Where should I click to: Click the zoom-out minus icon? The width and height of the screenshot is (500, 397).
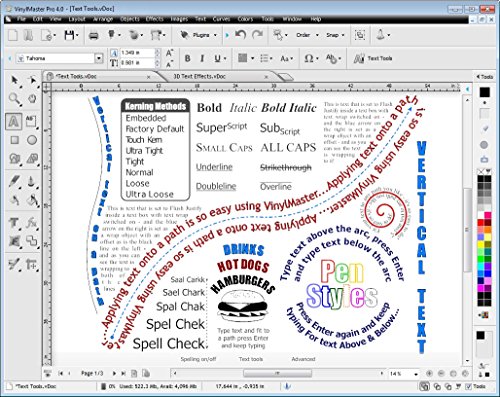(x=441, y=374)
